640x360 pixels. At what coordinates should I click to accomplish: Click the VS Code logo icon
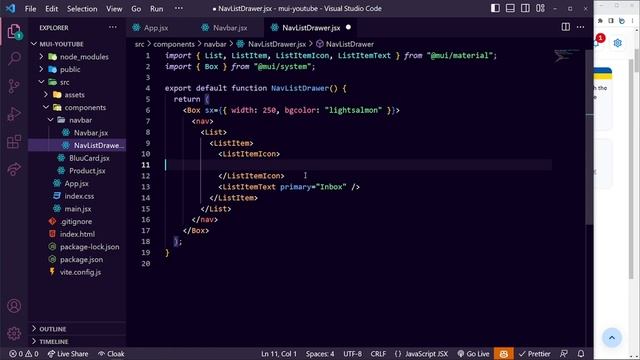pos(11,9)
